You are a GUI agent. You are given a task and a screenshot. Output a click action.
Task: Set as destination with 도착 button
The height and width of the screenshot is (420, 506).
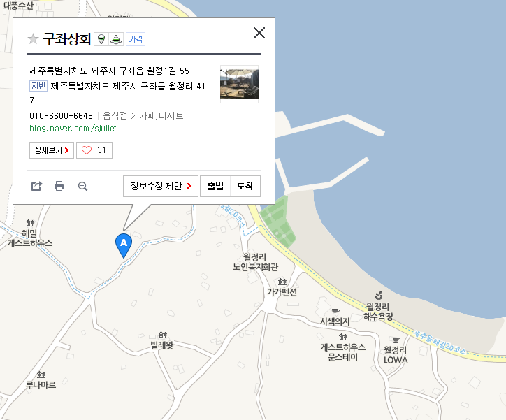245,186
